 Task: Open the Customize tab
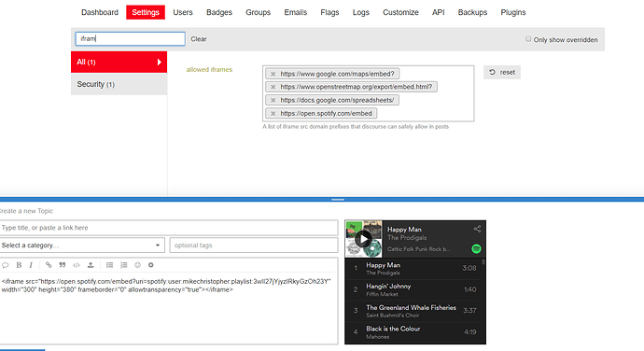point(400,12)
